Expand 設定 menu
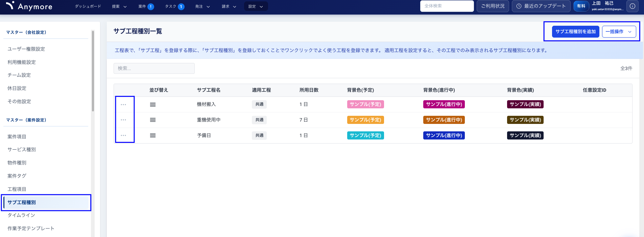Screen dimensions: 644x237 coord(256,6)
